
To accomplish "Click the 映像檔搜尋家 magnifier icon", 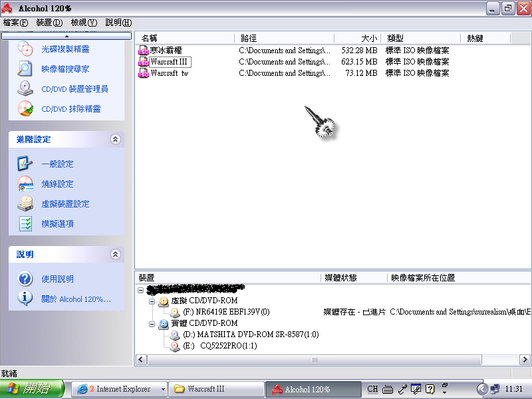I will pyautogui.click(x=25, y=69).
